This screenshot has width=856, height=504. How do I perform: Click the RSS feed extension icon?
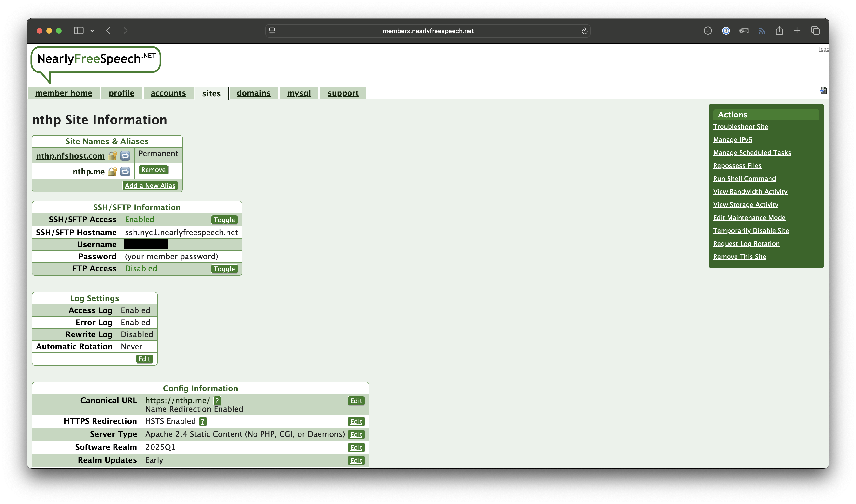point(762,31)
